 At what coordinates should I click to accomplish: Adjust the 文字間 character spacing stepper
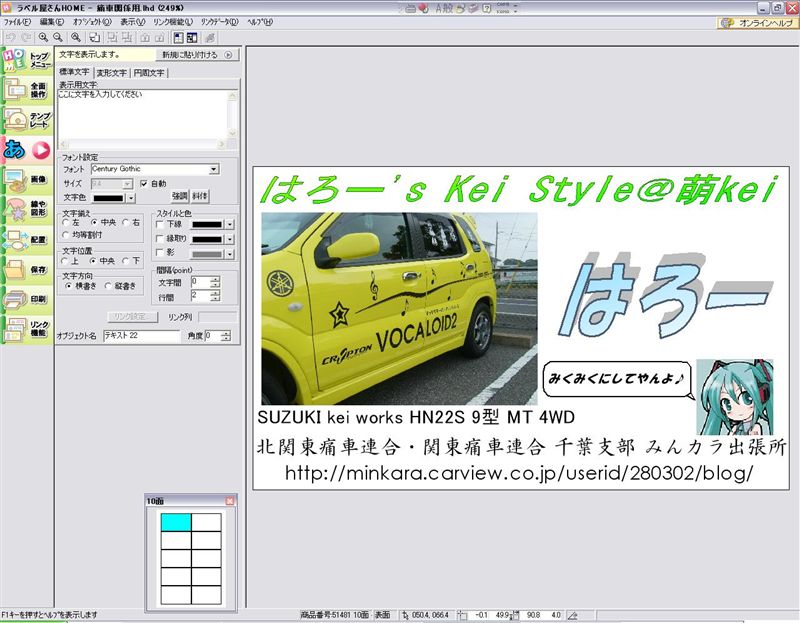click(215, 282)
